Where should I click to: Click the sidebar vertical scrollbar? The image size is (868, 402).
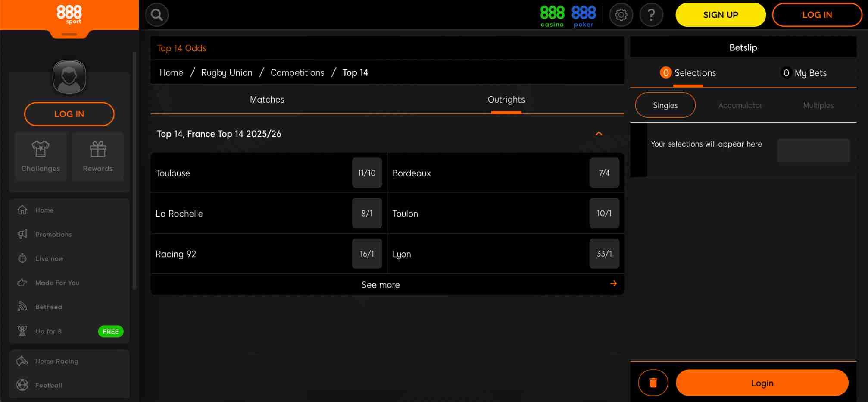(x=134, y=170)
